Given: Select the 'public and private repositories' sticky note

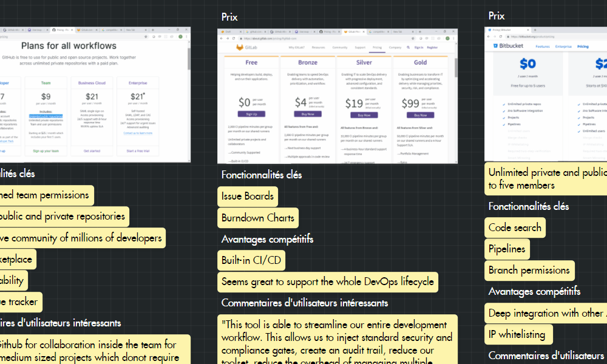Looking at the screenshot, I should click(65, 217).
